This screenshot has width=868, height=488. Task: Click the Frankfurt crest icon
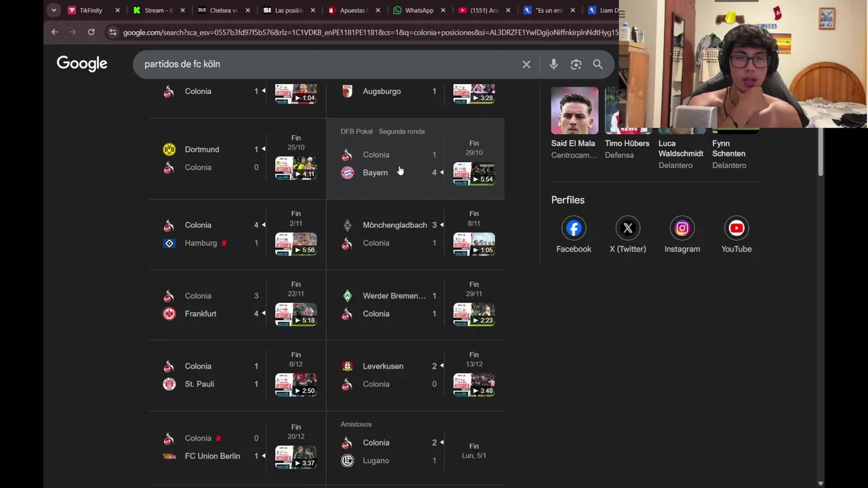[x=170, y=314]
